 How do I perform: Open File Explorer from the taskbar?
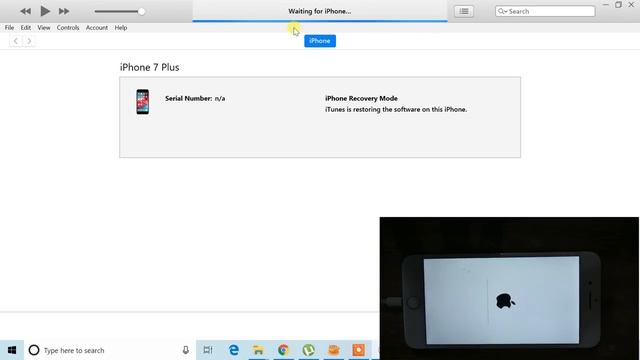258,350
